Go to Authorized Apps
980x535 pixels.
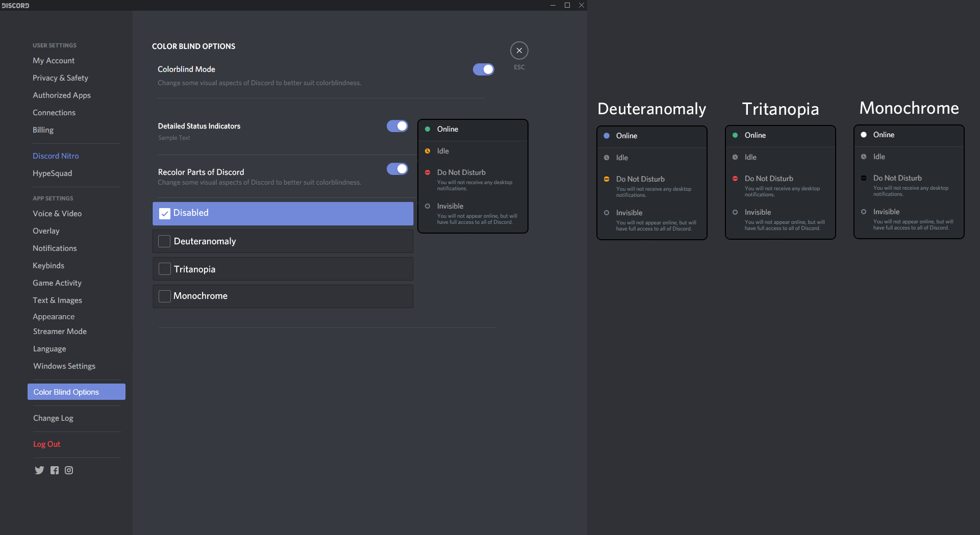[x=62, y=95]
